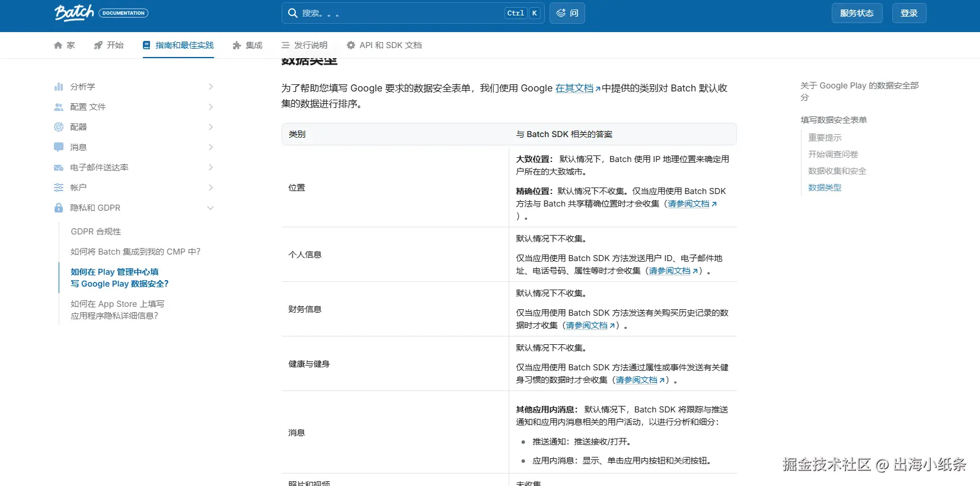Click the bar chart icon for 分析学

(x=59, y=87)
